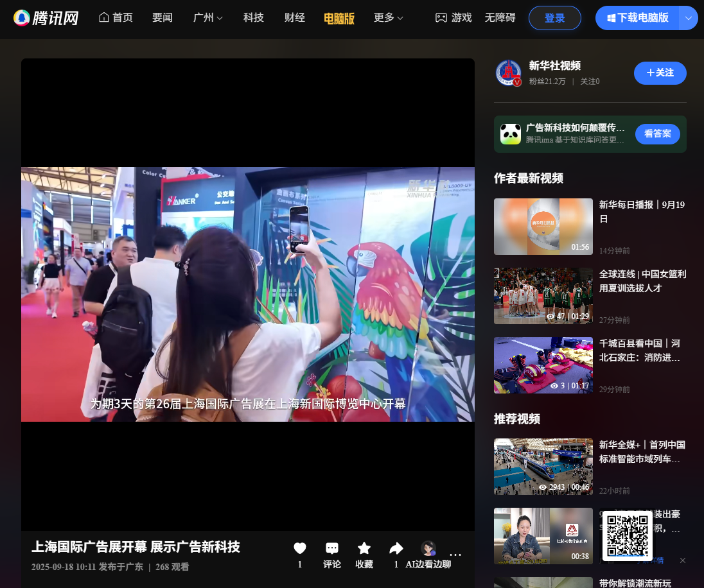
Task: Open thumbnail for 新华每日播报 9月19日
Action: [543, 227]
